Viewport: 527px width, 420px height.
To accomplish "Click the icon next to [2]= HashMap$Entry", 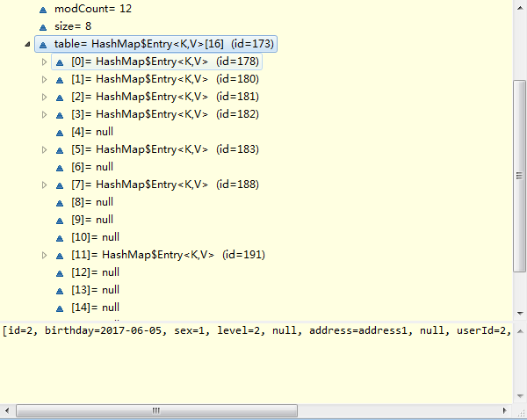I will (60, 98).
